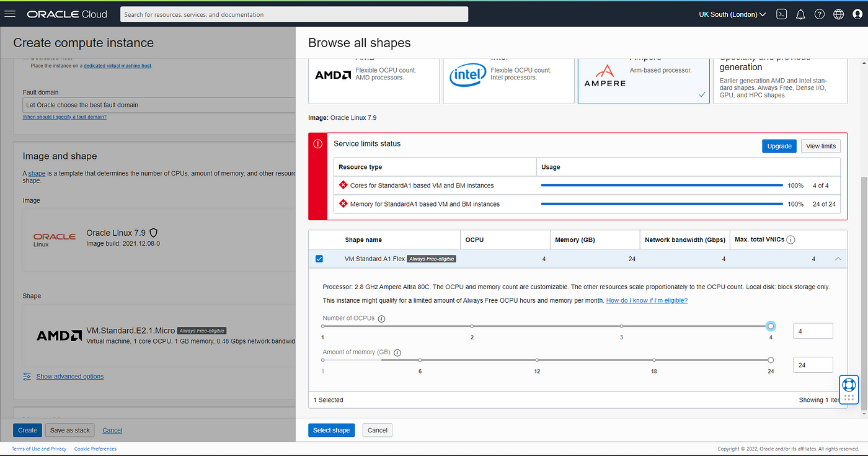Viewport: 868px width, 456px height.
Task: Click the Shape name column header
Action: tap(363, 240)
